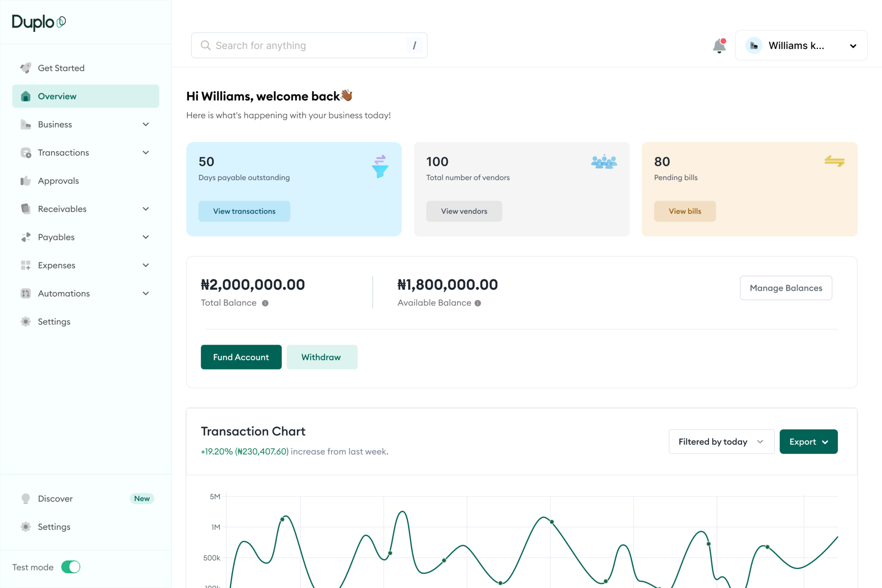Open the Williams account dropdown
Viewport: 882px width, 588px height.
coord(801,46)
